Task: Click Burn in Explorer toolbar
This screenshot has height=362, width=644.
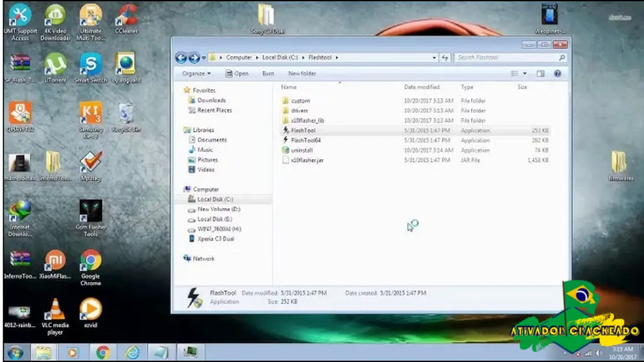Action: pyautogui.click(x=268, y=74)
